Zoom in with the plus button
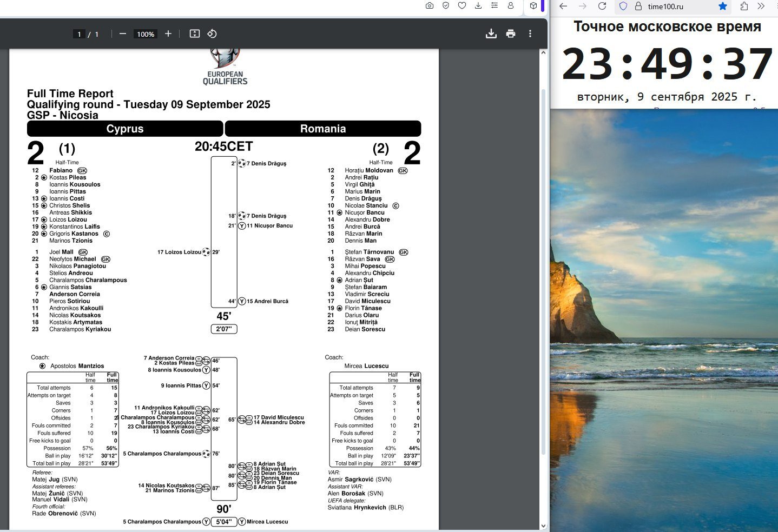This screenshot has height=532, width=778. [168, 34]
